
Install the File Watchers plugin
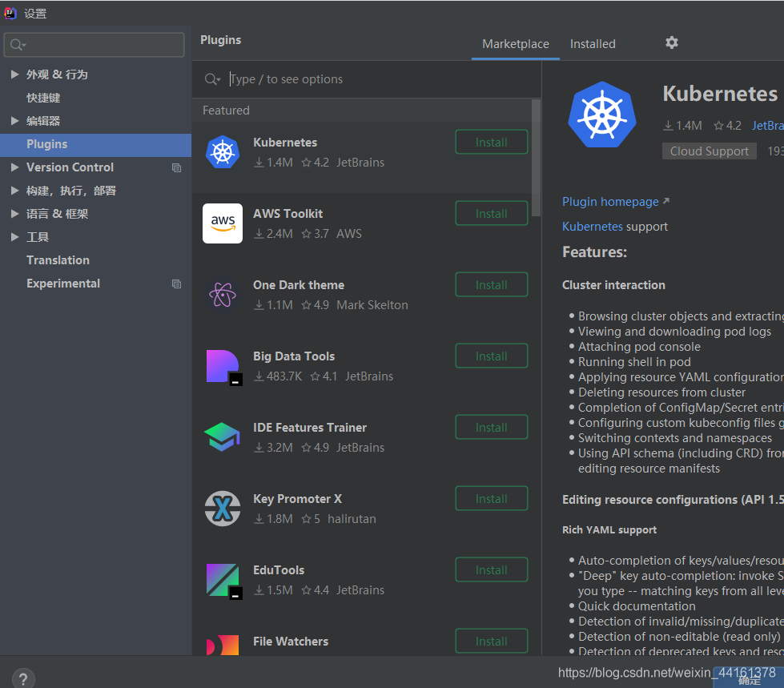pyautogui.click(x=492, y=641)
